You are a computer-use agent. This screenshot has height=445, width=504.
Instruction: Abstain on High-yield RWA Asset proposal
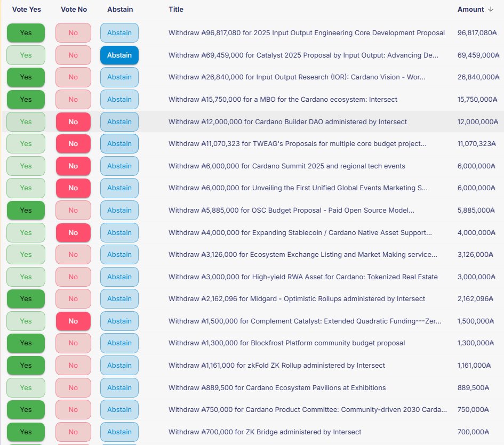(x=119, y=277)
